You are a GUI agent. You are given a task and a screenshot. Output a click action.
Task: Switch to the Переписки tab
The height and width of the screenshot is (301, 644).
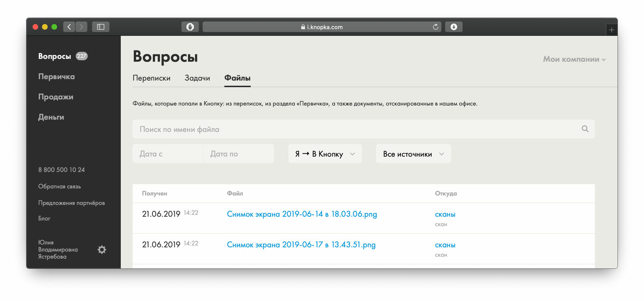[151, 78]
